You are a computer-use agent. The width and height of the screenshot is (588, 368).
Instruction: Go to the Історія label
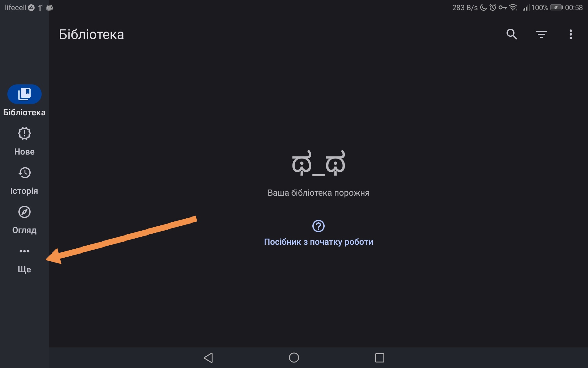tap(24, 191)
